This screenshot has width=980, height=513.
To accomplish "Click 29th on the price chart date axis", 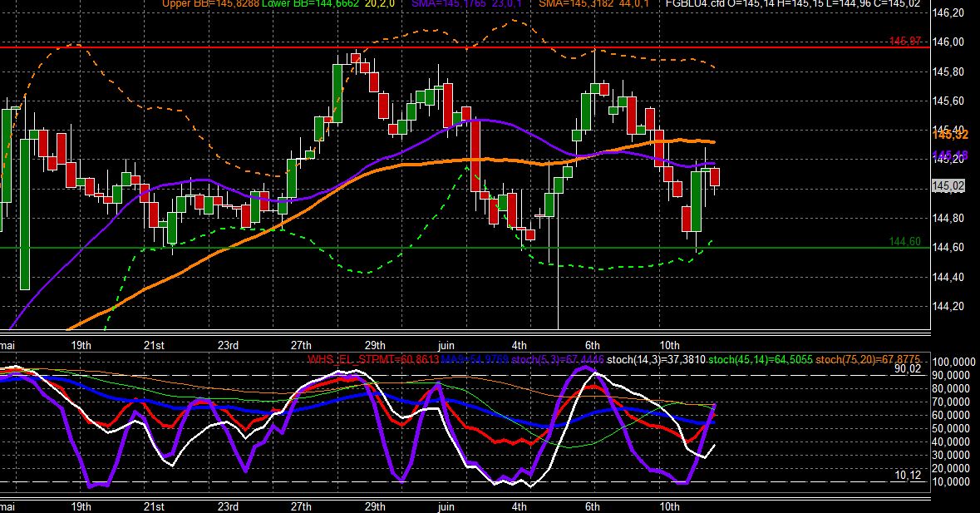I will 375,345.
